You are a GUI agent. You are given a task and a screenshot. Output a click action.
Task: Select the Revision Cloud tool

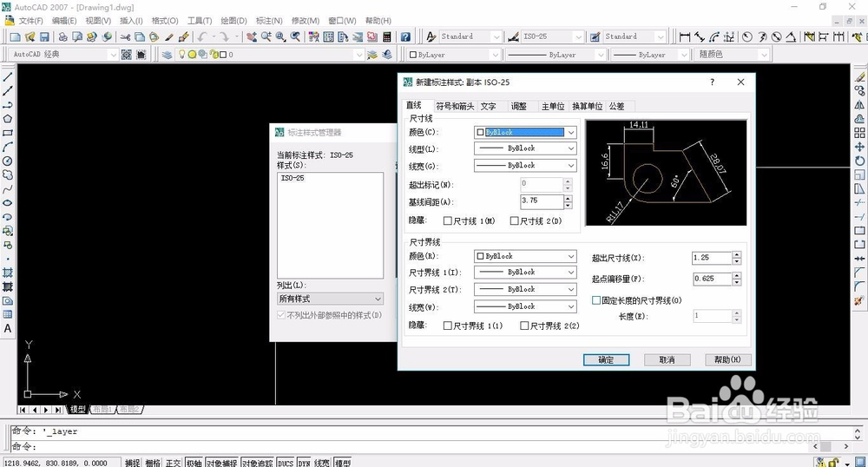pos(8,174)
